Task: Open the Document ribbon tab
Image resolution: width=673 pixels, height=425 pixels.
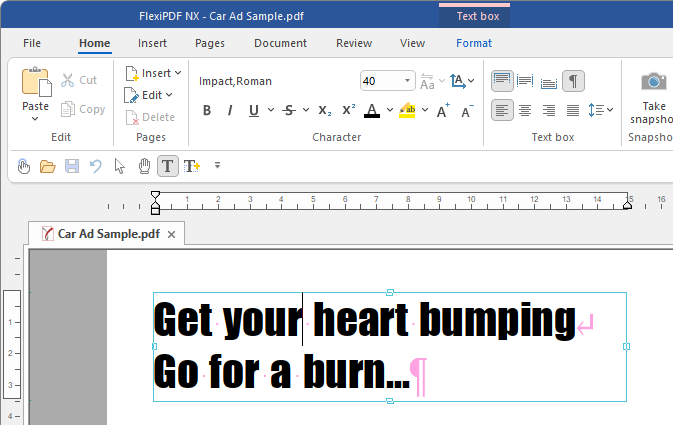Action: pyautogui.click(x=280, y=43)
